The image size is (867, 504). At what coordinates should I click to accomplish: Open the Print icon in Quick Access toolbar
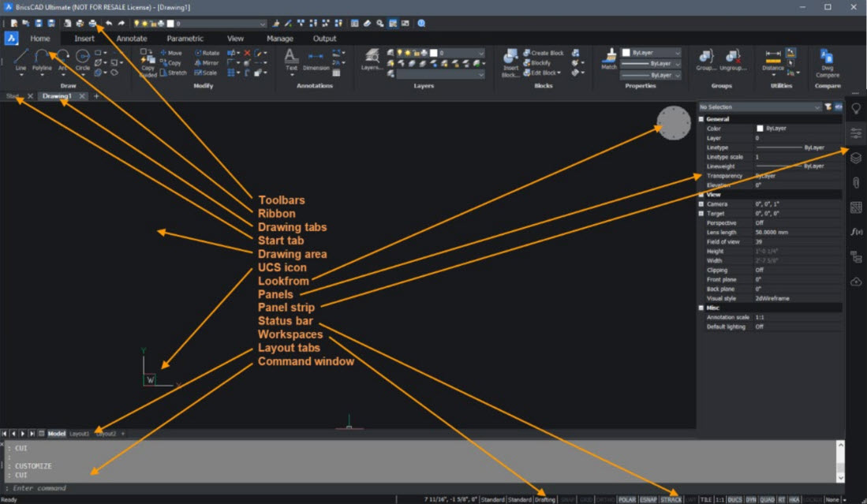tap(92, 24)
